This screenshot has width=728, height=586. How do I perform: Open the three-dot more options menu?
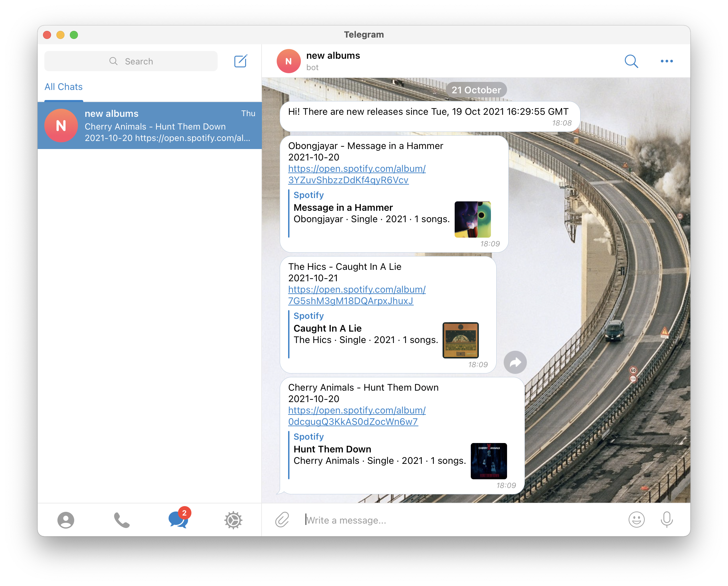666,61
